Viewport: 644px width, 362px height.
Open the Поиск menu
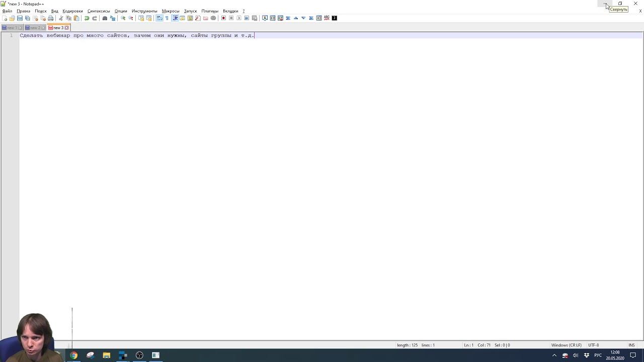[41, 11]
